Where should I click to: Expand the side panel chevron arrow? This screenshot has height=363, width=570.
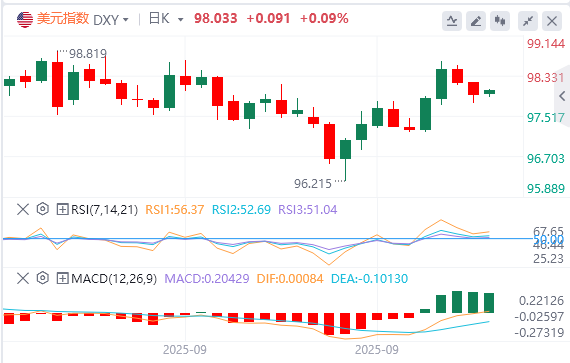[562, 96]
